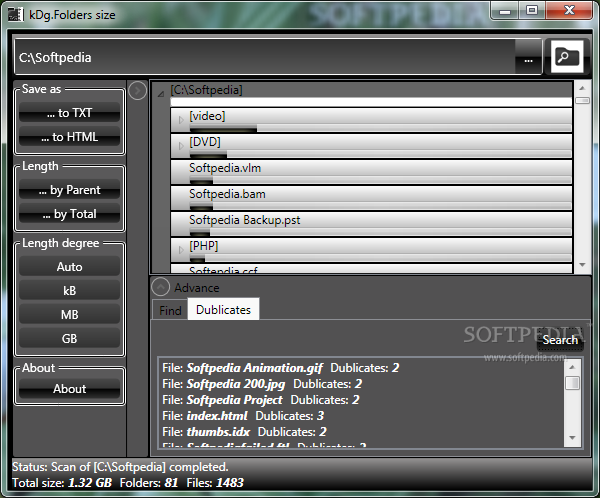Click the Search button
The image size is (600, 498).
[x=560, y=340]
